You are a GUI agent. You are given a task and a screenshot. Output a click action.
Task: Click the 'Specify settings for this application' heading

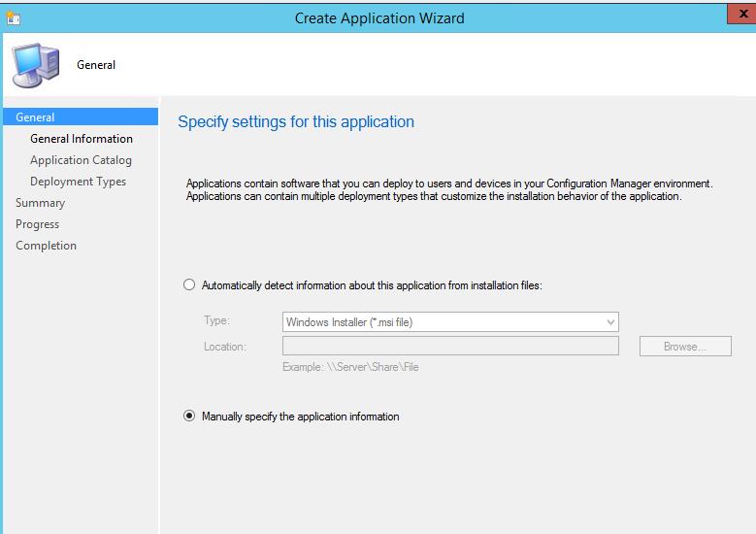296,122
